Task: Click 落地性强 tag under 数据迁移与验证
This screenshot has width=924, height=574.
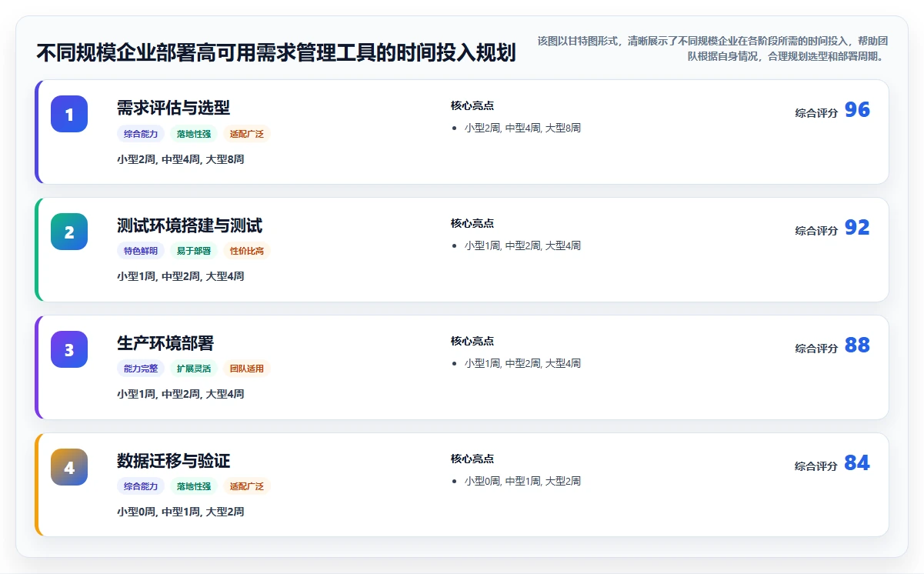Action: coord(194,486)
